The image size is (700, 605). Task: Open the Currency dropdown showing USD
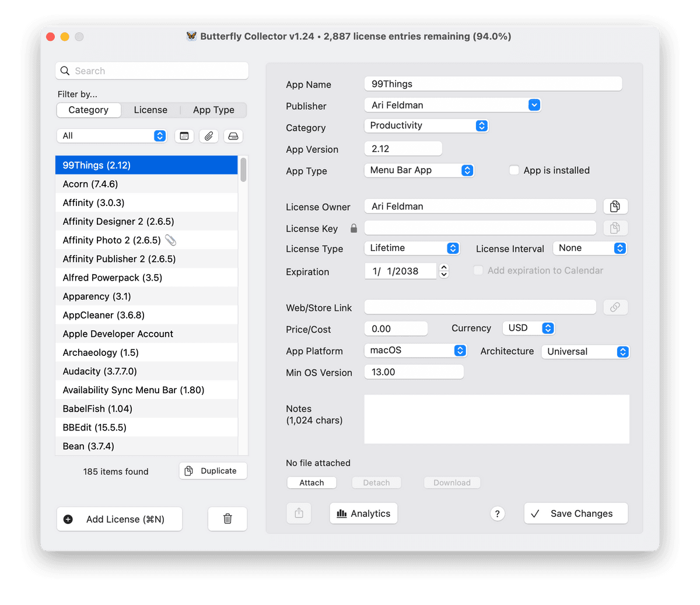click(528, 328)
